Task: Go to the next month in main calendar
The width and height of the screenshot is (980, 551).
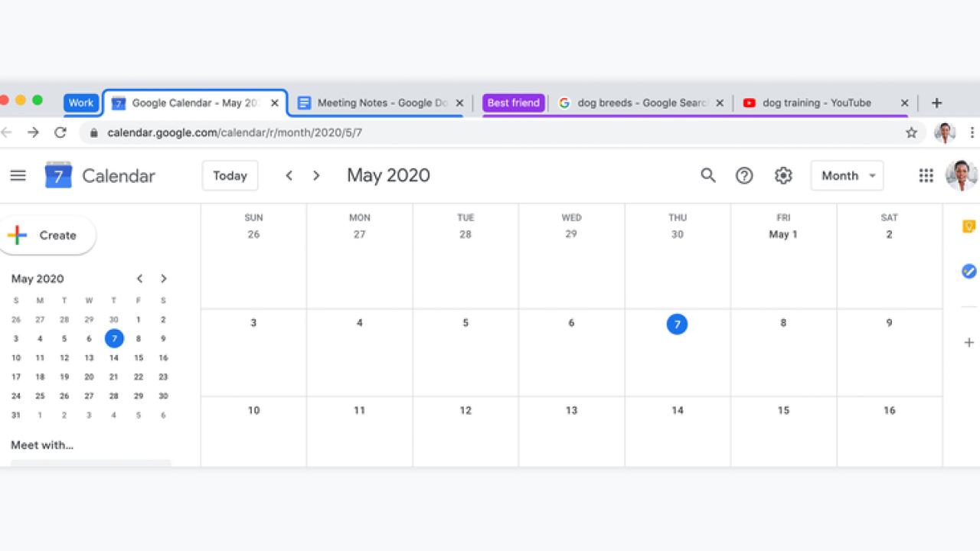Action: tap(316, 175)
